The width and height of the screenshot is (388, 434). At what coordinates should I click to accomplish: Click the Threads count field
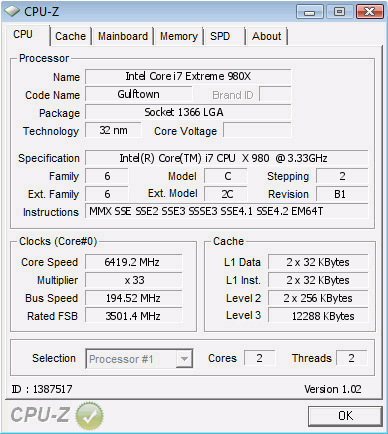click(352, 358)
